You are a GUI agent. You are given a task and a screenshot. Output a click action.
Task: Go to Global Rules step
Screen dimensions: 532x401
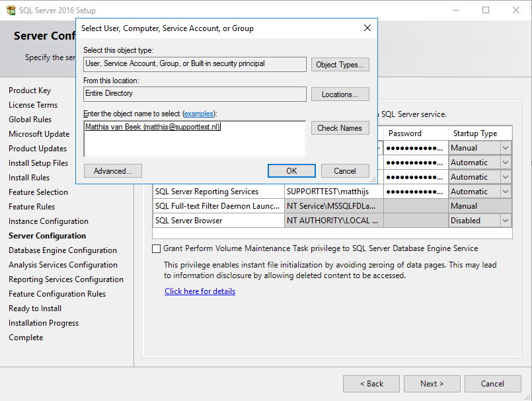click(30, 120)
